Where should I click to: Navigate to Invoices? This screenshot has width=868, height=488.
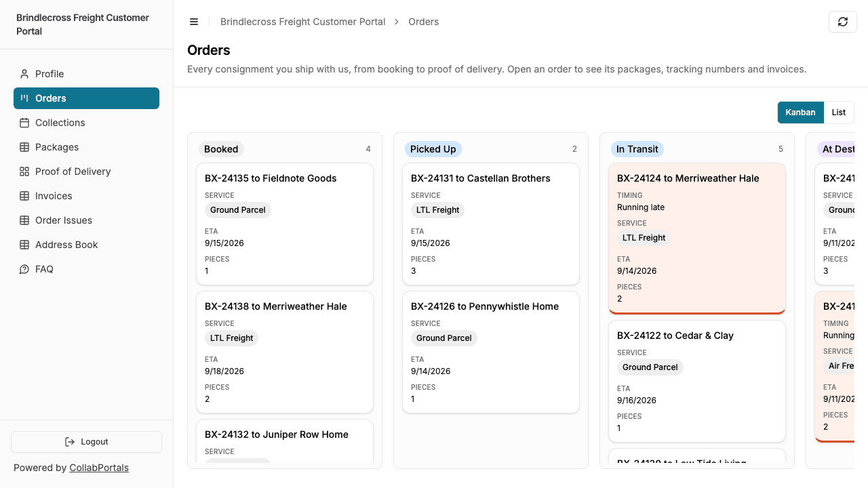pyautogui.click(x=86, y=196)
